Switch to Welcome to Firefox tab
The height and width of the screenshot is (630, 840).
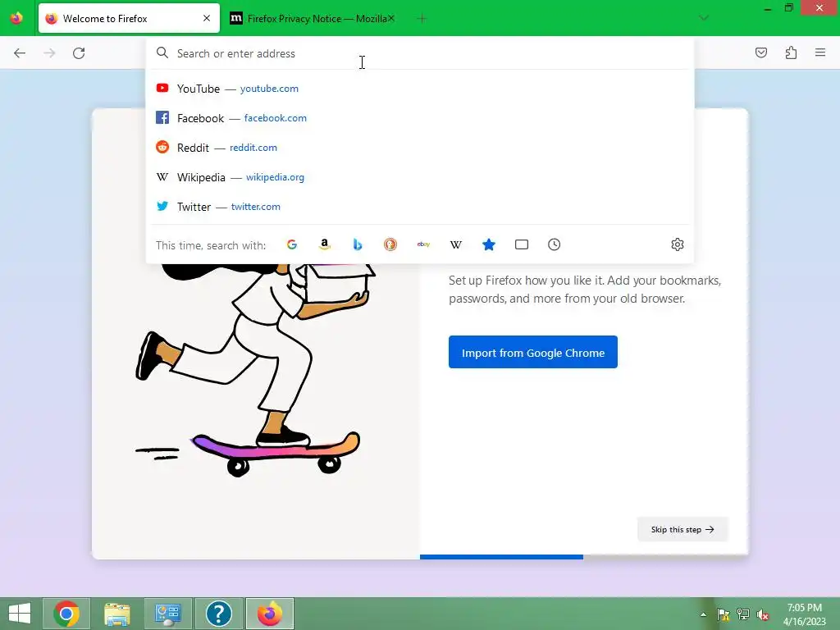[129, 18]
